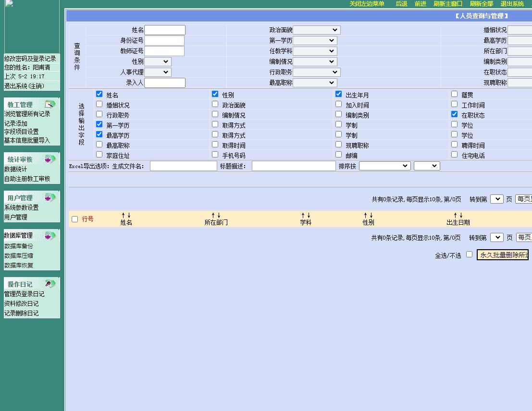Click 刷新全部 in top bar
This screenshot has width=532, height=411.
pyautogui.click(x=482, y=4)
